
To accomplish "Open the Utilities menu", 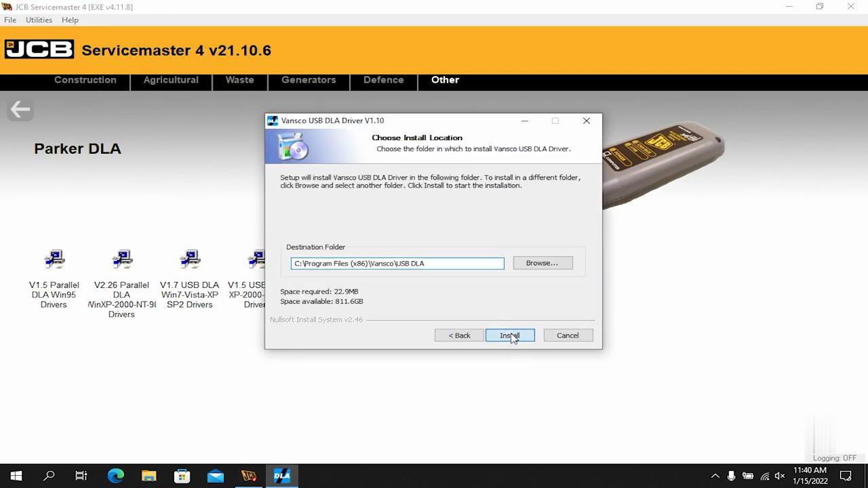I will (39, 20).
